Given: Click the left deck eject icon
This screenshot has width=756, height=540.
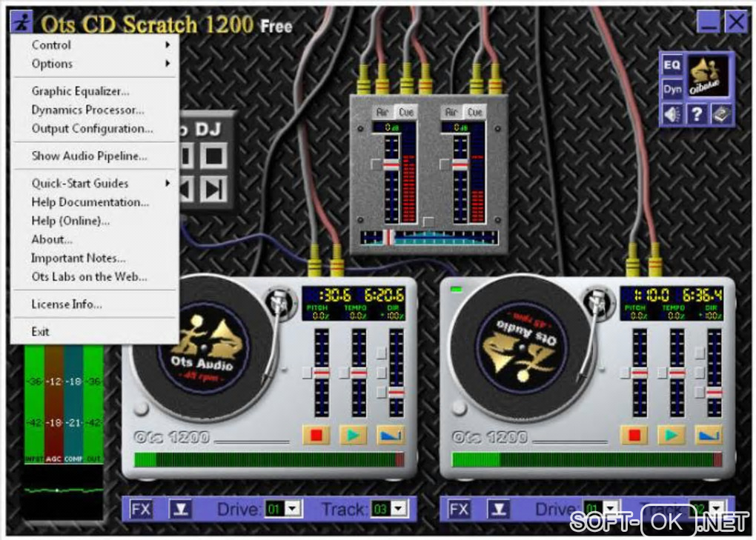Looking at the screenshot, I should click(x=181, y=509).
